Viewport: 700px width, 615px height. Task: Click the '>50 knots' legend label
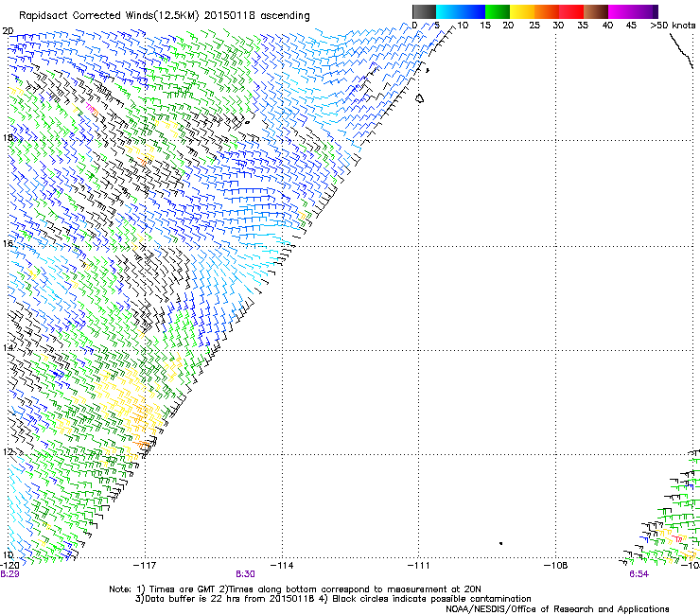coord(673,26)
